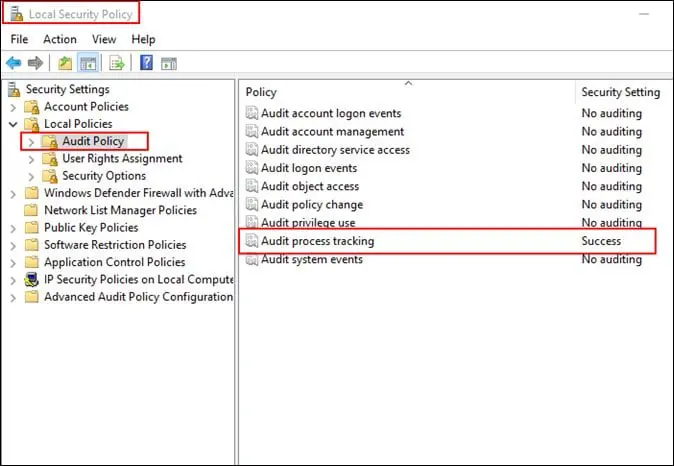Expand Advanced Audit Policy Configuration node

[13, 297]
